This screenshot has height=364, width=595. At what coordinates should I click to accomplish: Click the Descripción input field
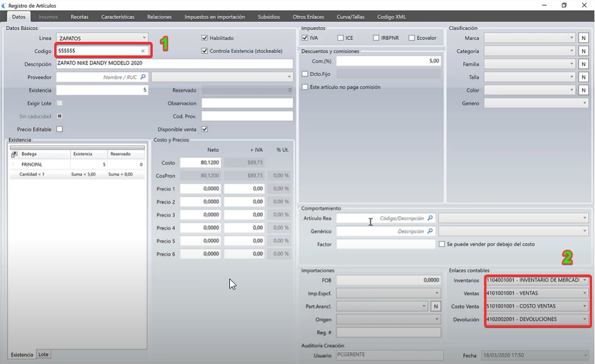[175, 64]
